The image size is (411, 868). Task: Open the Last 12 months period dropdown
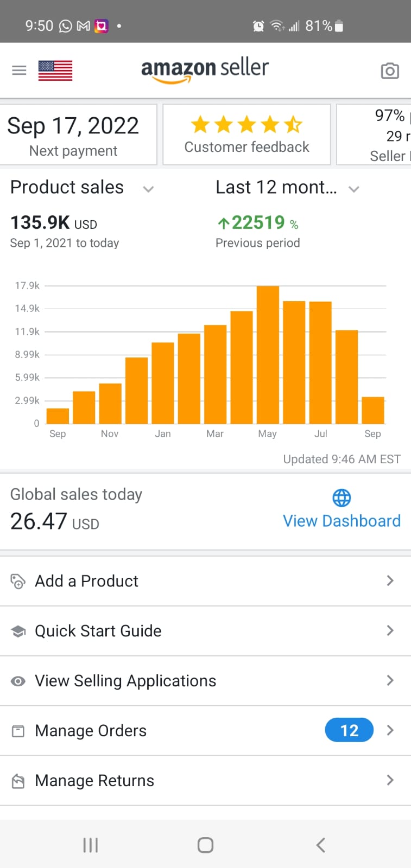pos(353,189)
